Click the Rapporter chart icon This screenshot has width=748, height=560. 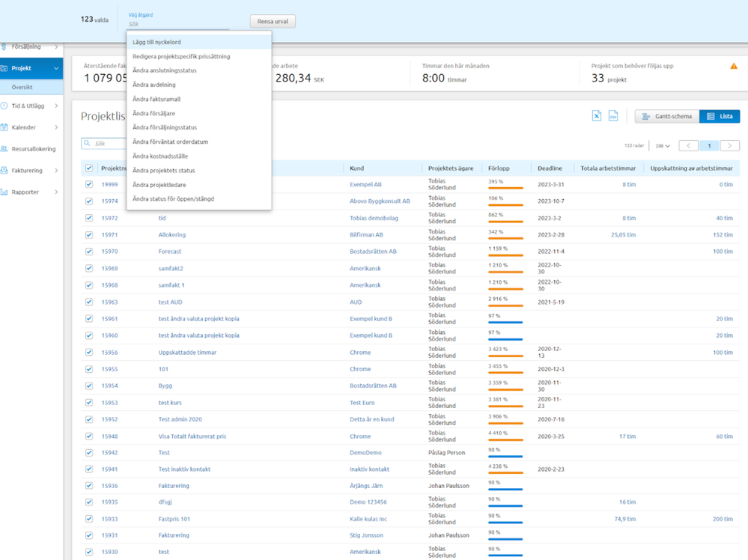pyautogui.click(x=4, y=192)
